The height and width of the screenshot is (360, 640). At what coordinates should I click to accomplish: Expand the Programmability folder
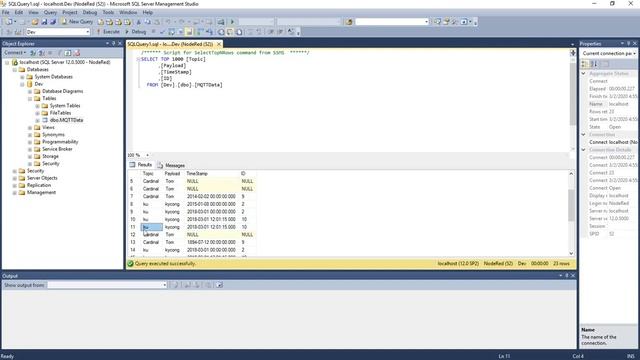[30, 142]
